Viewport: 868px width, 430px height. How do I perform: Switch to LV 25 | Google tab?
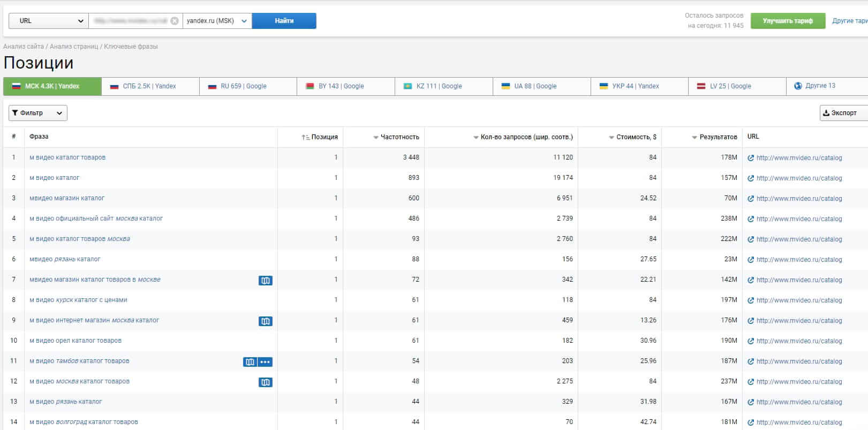(737, 86)
